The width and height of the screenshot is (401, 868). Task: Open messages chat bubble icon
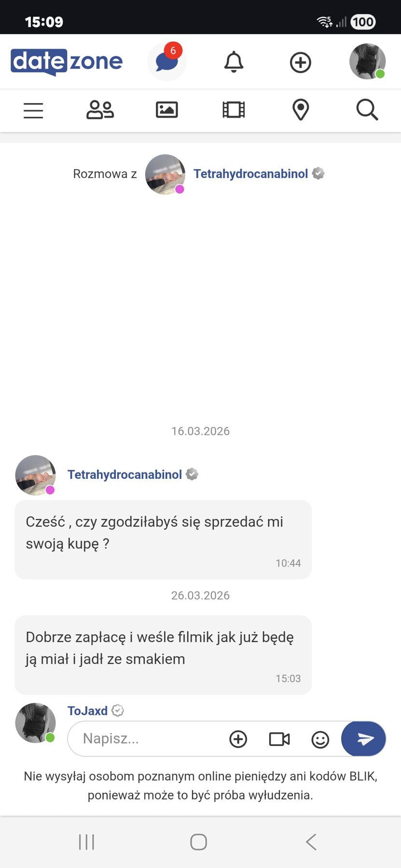[x=166, y=62]
